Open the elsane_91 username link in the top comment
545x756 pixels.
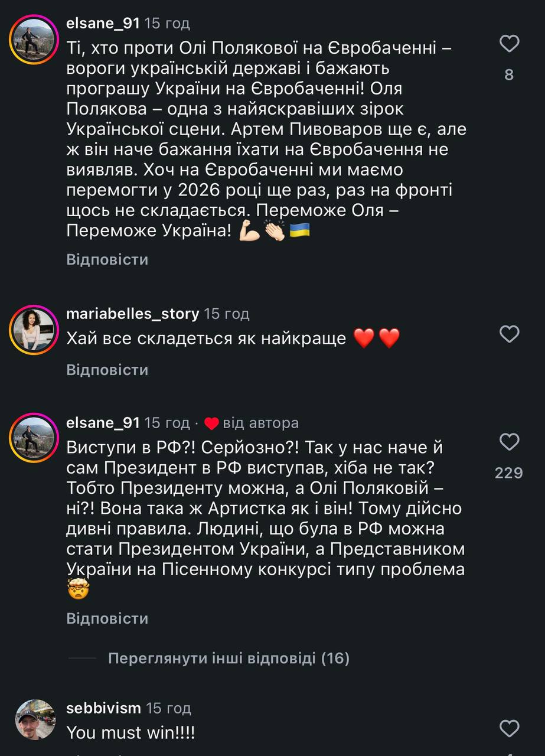point(103,24)
